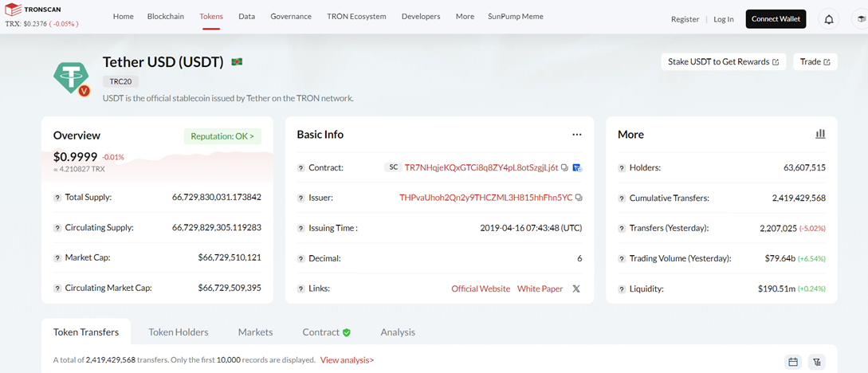Switch to the Token Transfers tab

[86, 332]
